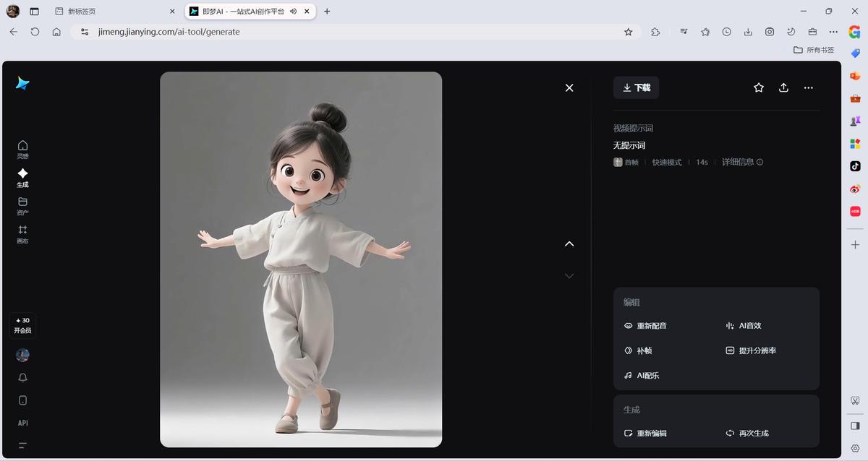Bookmark this page with address bar star
This screenshot has width=868, height=461.
coord(628,32)
